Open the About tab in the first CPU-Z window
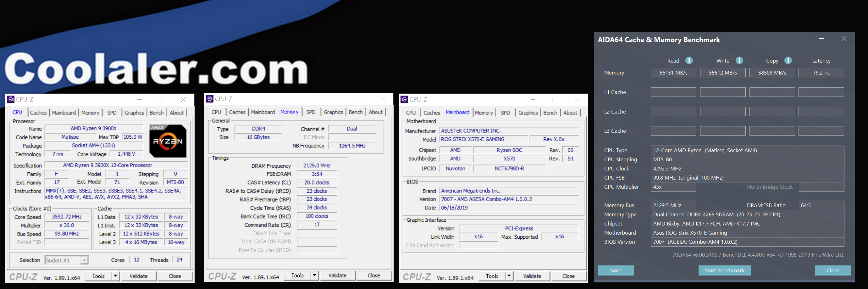Screen dimensions: 868x289 click(177, 113)
